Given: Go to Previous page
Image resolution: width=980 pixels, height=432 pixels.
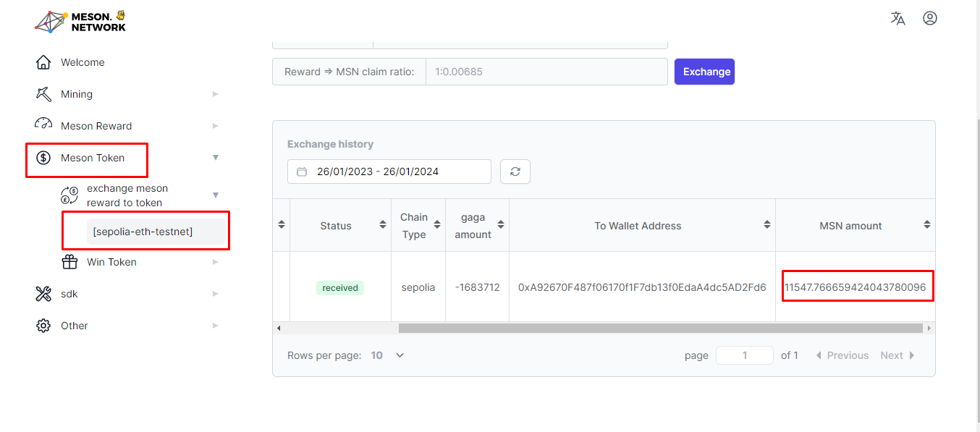Looking at the screenshot, I should [x=842, y=355].
